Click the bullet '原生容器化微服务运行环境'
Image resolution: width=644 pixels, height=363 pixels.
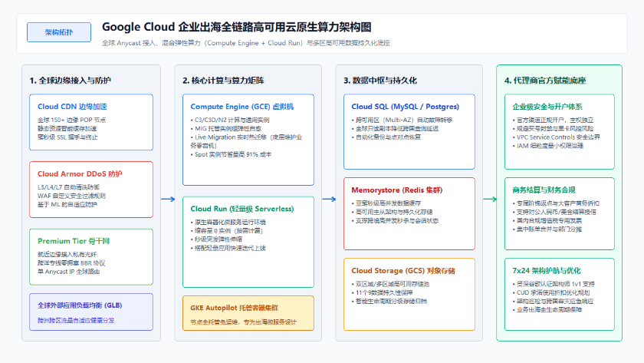coord(228,222)
